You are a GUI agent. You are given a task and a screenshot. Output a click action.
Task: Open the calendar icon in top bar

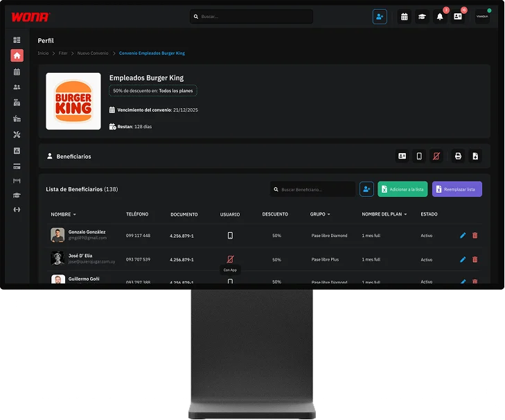pyautogui.click(x=404, y=17)
